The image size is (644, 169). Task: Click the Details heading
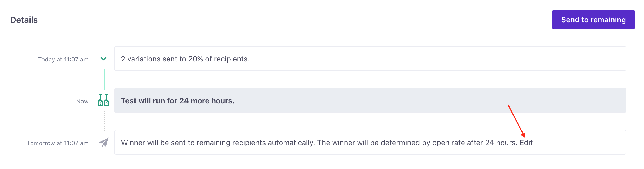(24, 20)
